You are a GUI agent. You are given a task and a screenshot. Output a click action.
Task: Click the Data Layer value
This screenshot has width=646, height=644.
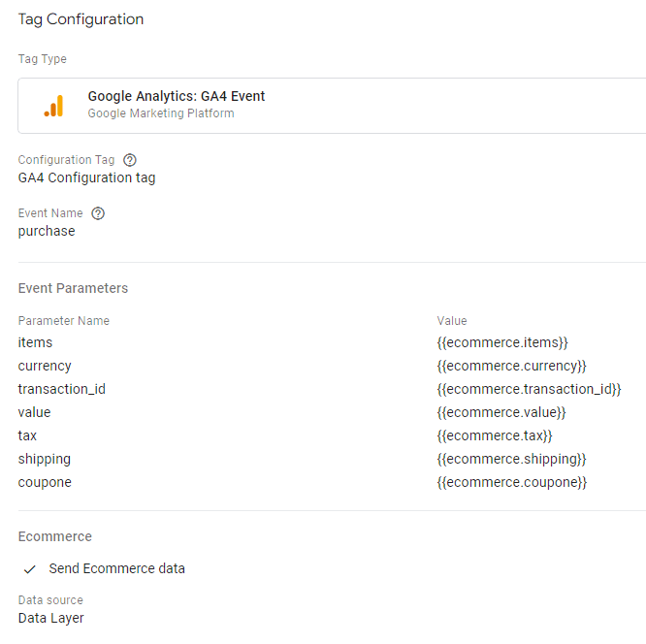point(51,618)
